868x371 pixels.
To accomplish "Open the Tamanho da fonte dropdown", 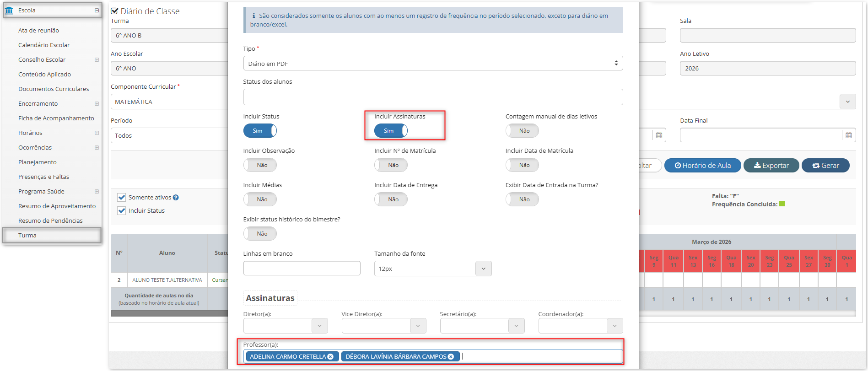I will (433, 269).
